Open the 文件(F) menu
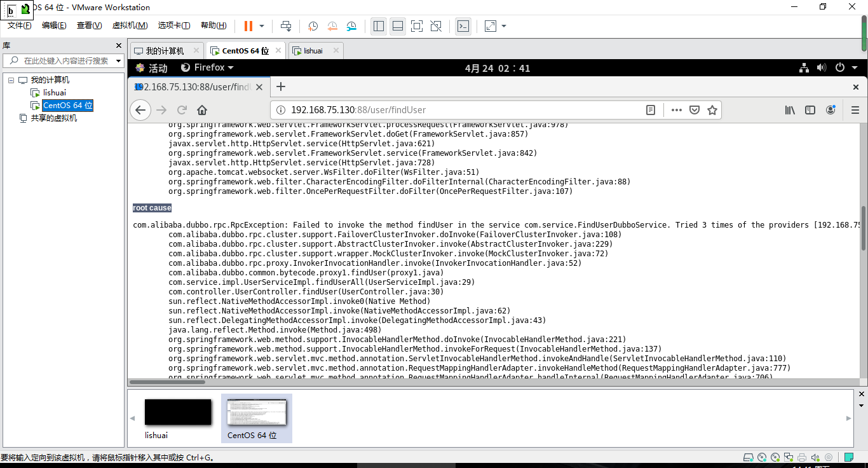 [20, 25]
